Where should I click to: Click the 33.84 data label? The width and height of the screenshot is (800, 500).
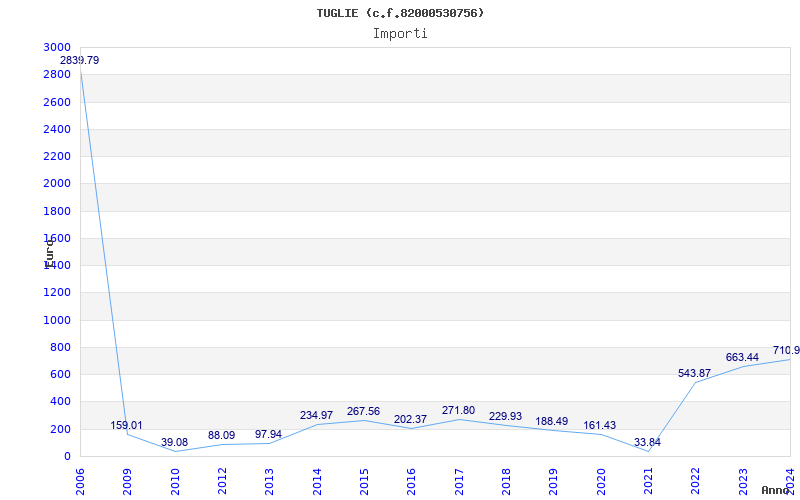647,442
